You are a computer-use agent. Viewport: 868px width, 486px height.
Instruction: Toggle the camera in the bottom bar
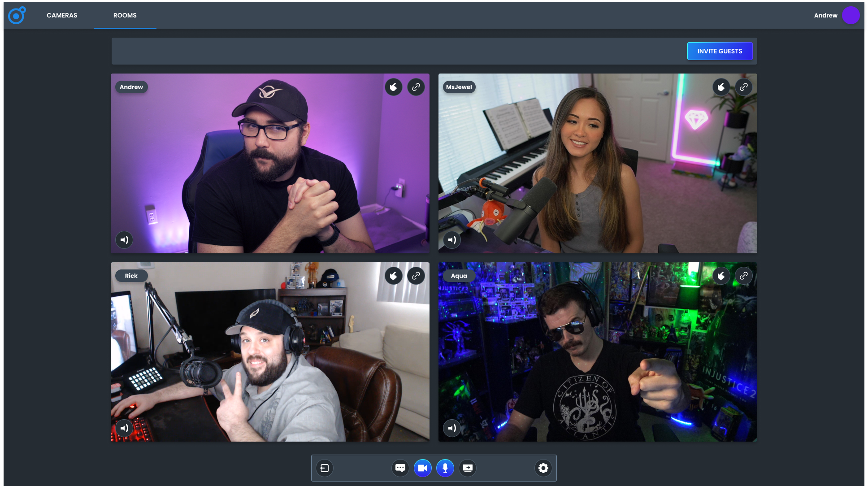422,468
